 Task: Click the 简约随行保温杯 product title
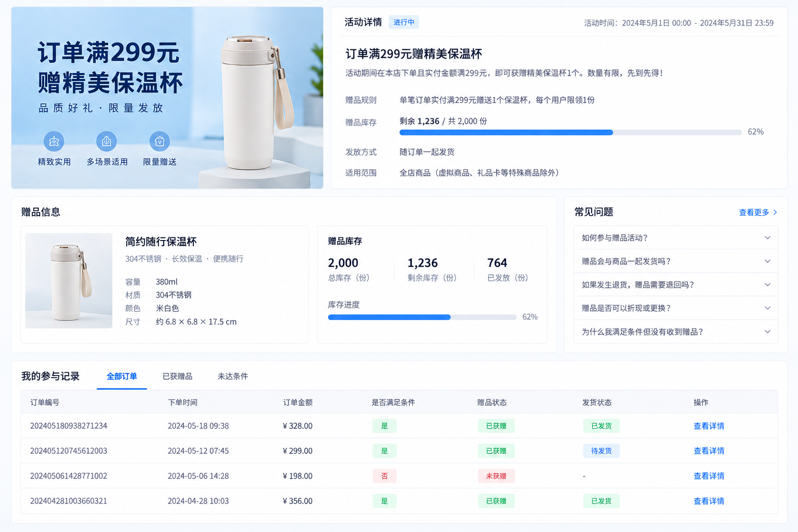click(161, 242)
